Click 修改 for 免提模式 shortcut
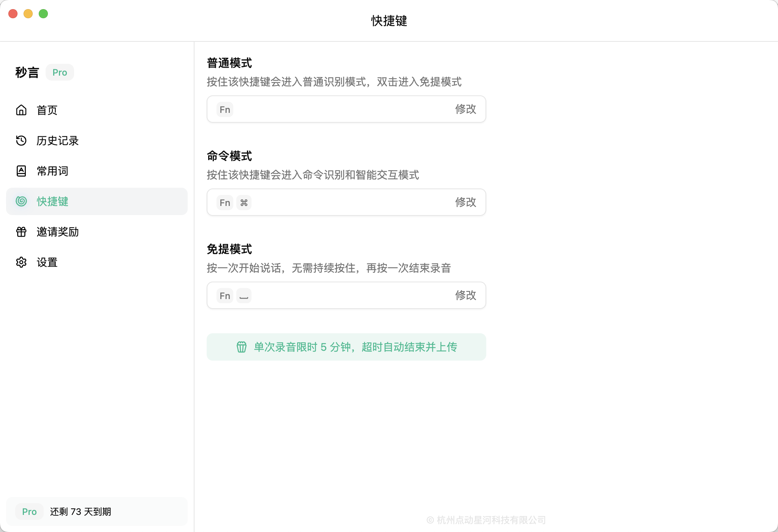This screenshot has width=778, height=532. 466,295
